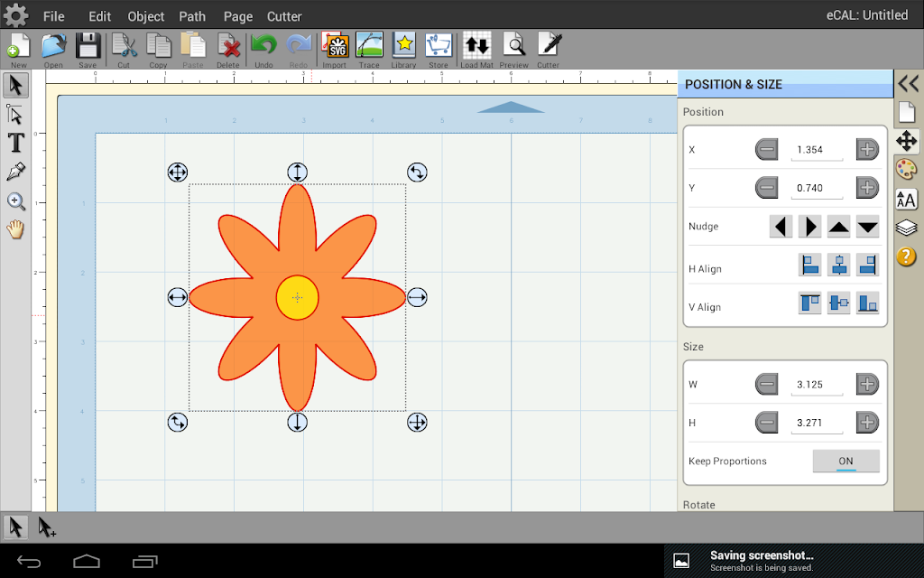Image resolution: width=924 pixels, height=578 pixels.
Task: Click the H height input field
Action: point(817,423)
